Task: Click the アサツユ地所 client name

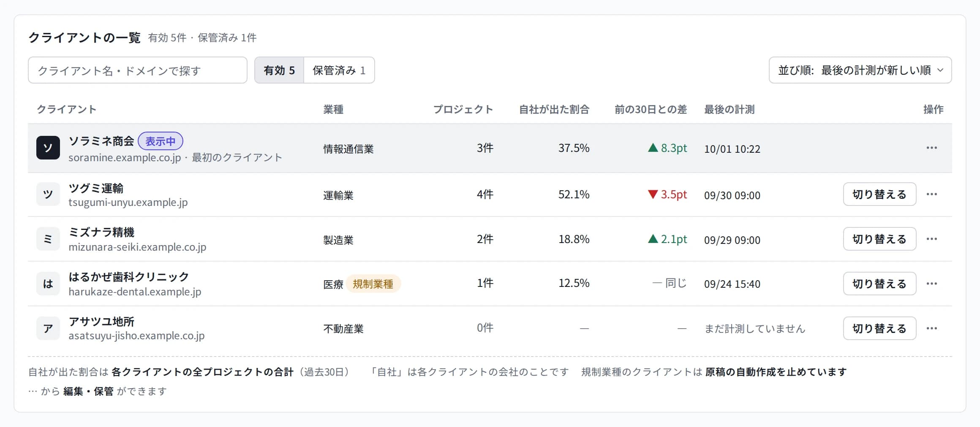Action: pos(101,322)
